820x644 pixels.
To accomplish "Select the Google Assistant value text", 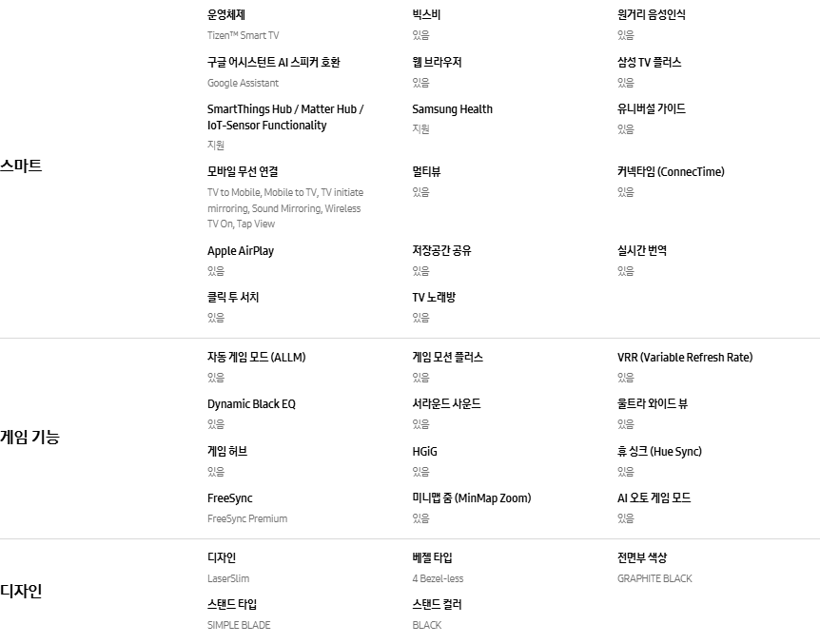I will coord(243,83).
